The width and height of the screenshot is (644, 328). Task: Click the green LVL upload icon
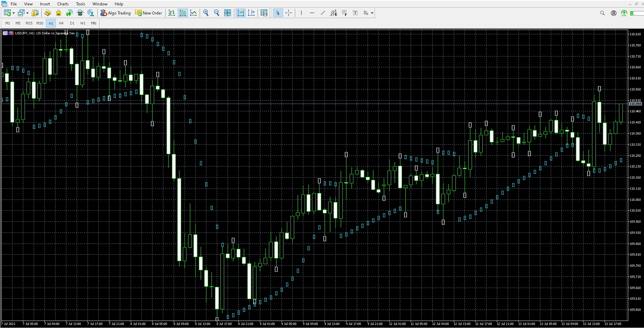(x=624, y=13)
